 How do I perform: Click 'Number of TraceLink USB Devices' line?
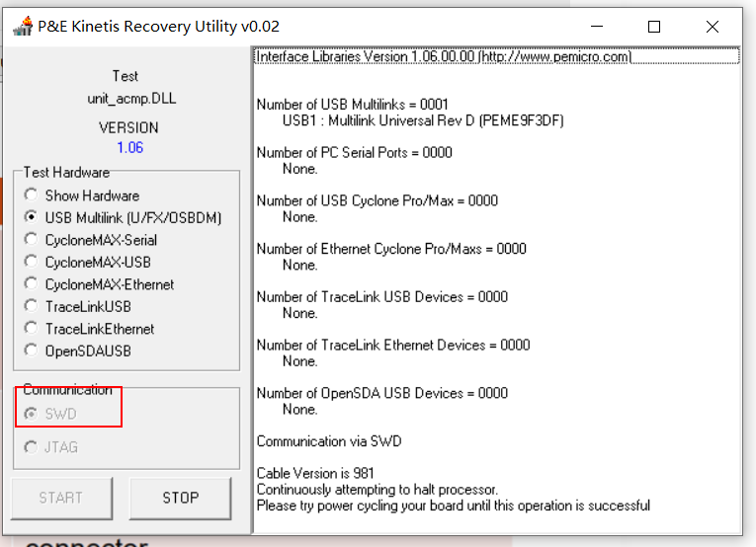[382, 297]
